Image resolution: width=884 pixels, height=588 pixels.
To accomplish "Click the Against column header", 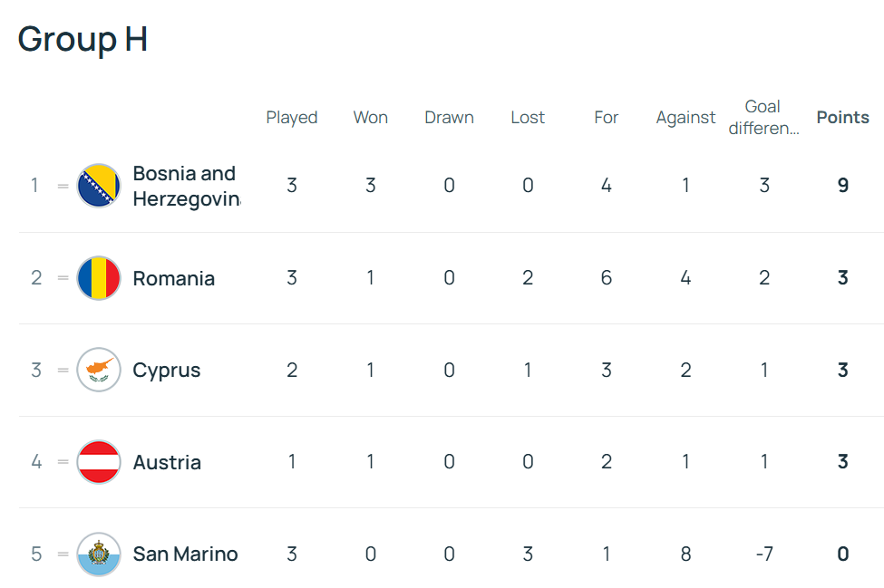I will pyautogui.click(x=685, y=118).
